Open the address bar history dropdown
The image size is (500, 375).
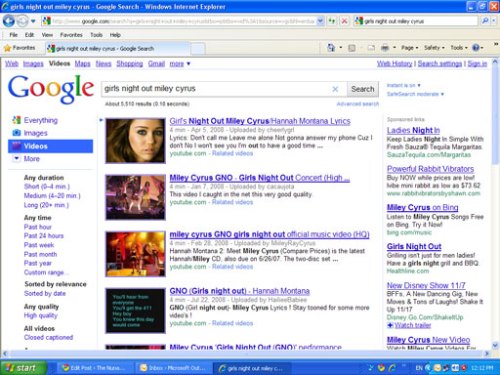[320, 21]
